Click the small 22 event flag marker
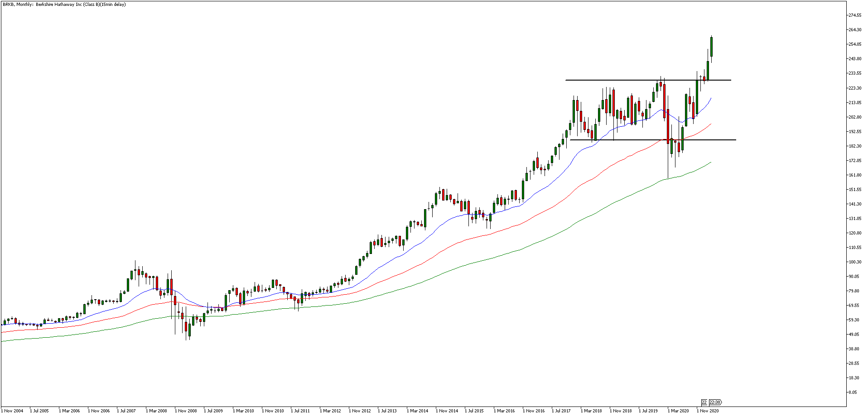The image size is (868, 416). pos(704,402)
